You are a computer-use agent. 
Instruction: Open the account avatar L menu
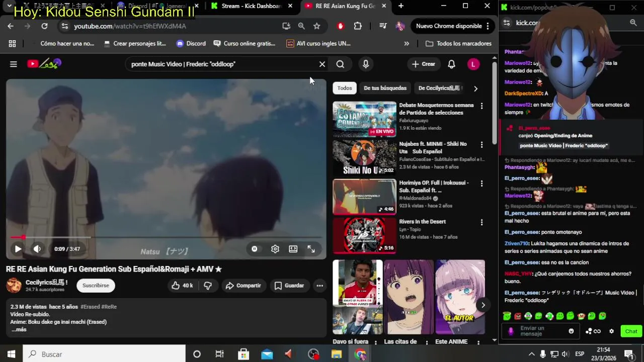[x=473, y=64]
